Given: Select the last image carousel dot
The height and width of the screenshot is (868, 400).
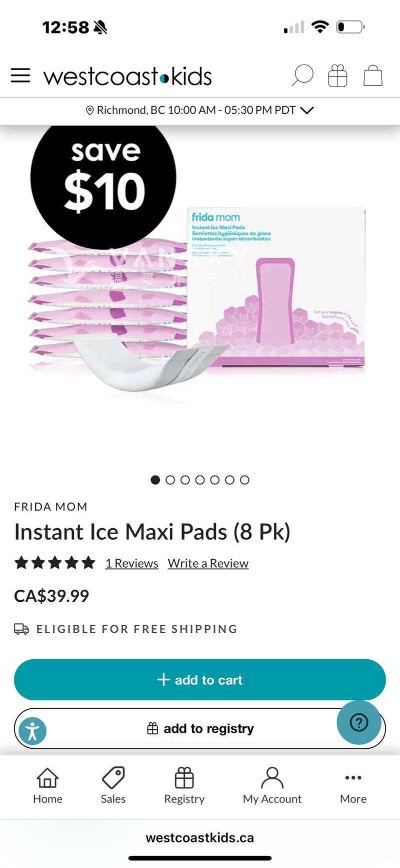Looking at the screenshot, I should 244,480.
